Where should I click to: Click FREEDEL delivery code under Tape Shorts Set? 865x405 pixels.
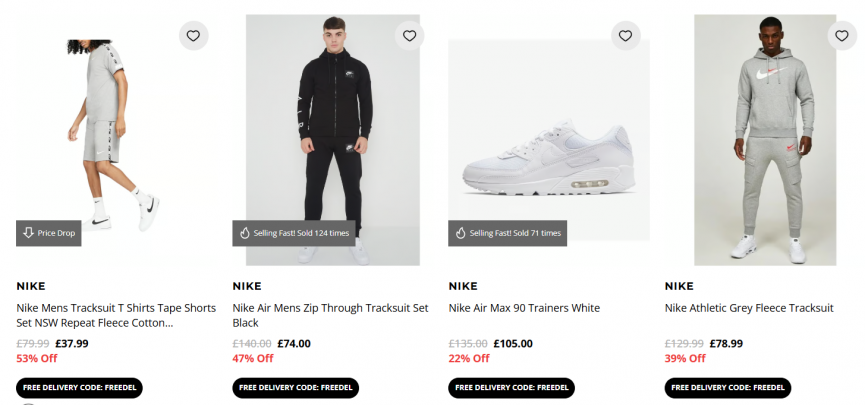(x=79, y=388)
